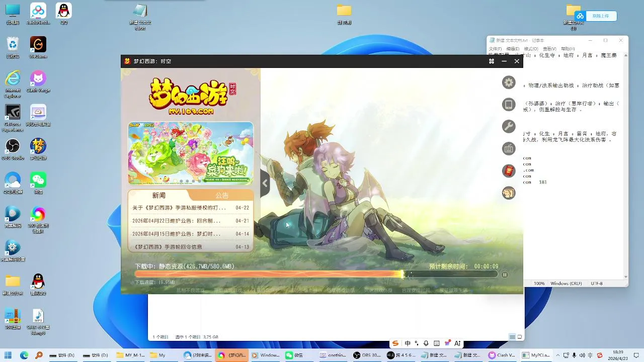The height and width of the screenshot is (362, 644).
Task: Open 360压缩 desktop icon
Action: click(13, 319)
